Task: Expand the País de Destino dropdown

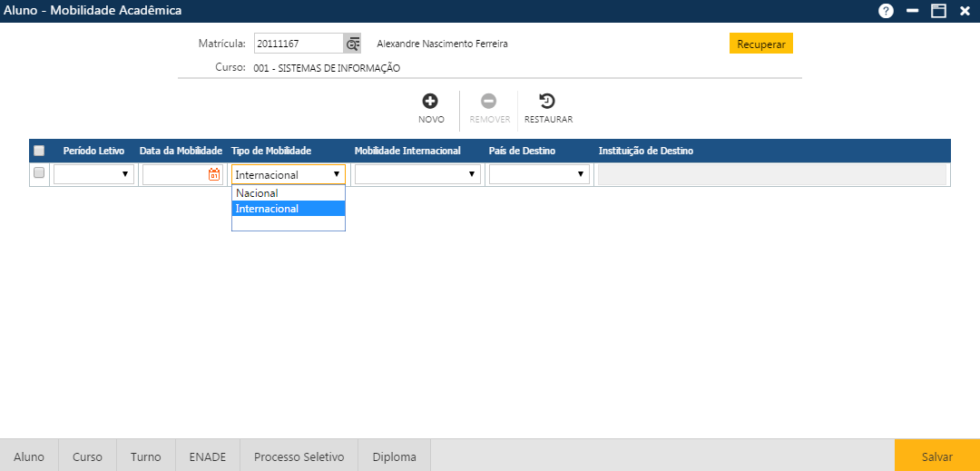Action: click(x=538, y=174)
